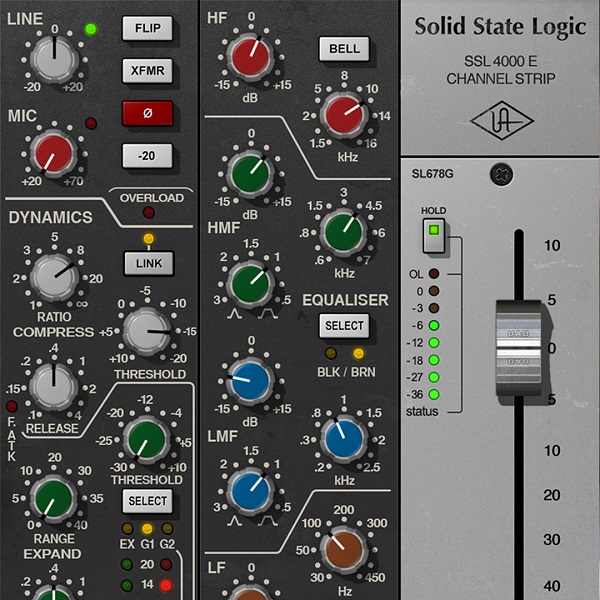The image size is (600, 600).
Task: Click the SSL 4000 E text
Action: click(x=501, y=61)
